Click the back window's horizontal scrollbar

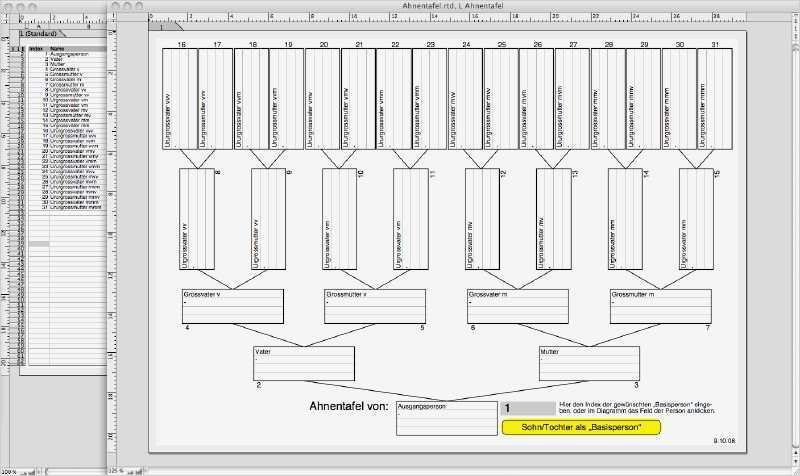click(77, 472)
